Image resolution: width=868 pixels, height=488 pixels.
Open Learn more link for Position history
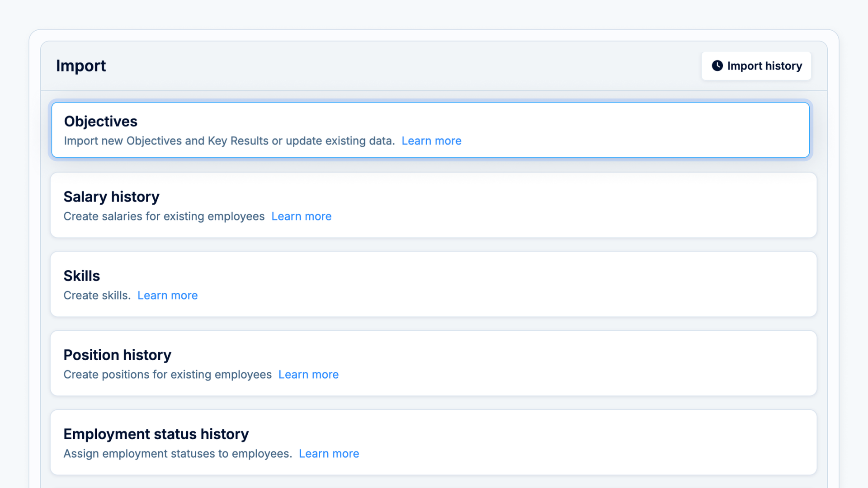coord(308,375)
